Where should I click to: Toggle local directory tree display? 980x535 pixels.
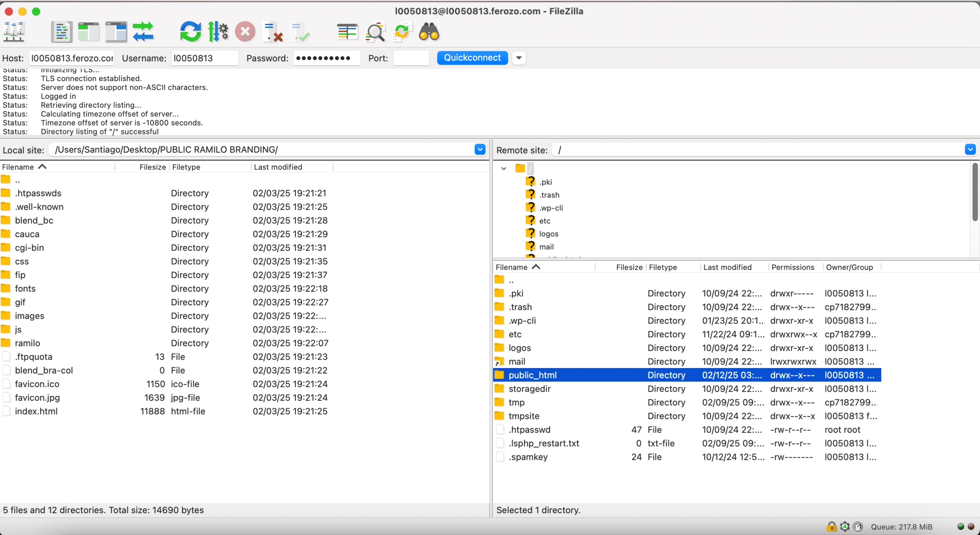tap(88, 32)
